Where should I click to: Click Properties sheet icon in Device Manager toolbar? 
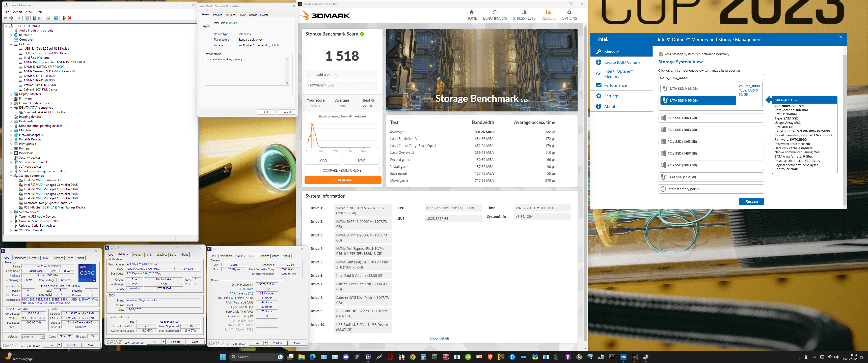[x=26, y=18]
